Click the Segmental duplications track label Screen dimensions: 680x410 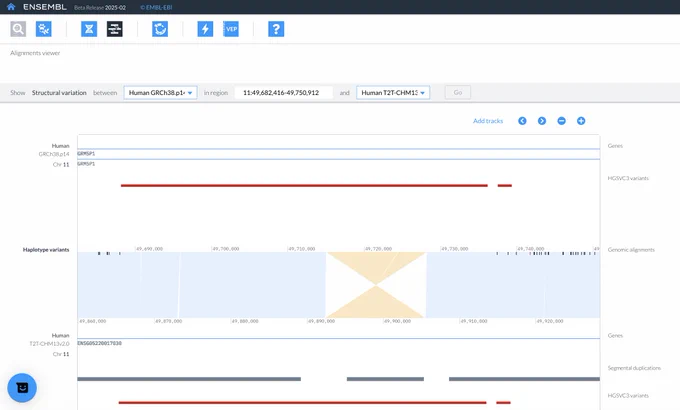(x=634, y=368)
